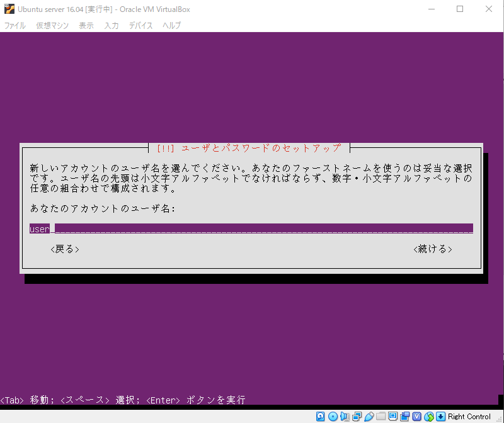The height and width of the screenshot is (423, 504).
Task: Open the 表示 menu
Action: [86, 25]
